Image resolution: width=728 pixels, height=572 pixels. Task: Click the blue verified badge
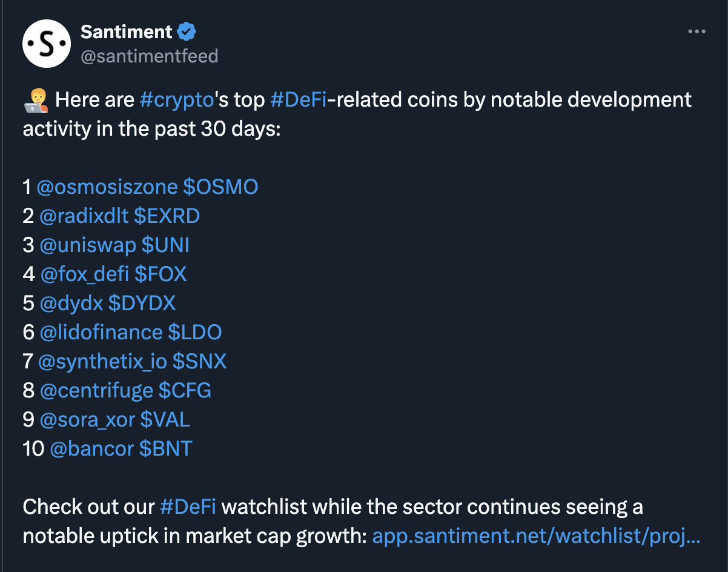pos(187,31)
